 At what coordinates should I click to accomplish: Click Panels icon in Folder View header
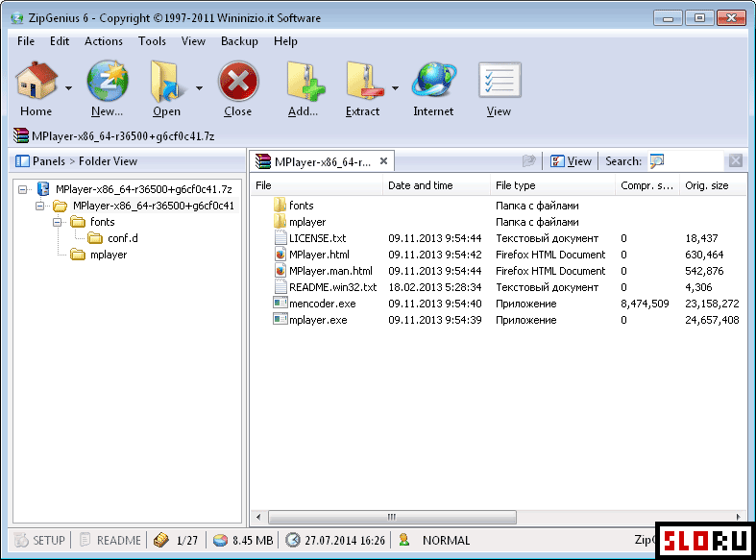pyautogui.click(x=22, y=161)
